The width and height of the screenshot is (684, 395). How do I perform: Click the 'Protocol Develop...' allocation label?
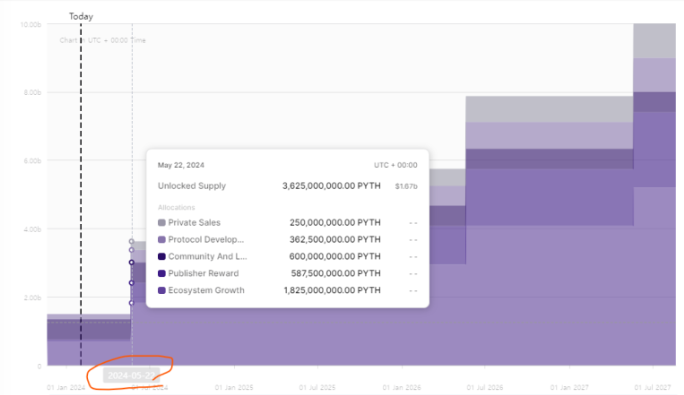click(206, 240)
